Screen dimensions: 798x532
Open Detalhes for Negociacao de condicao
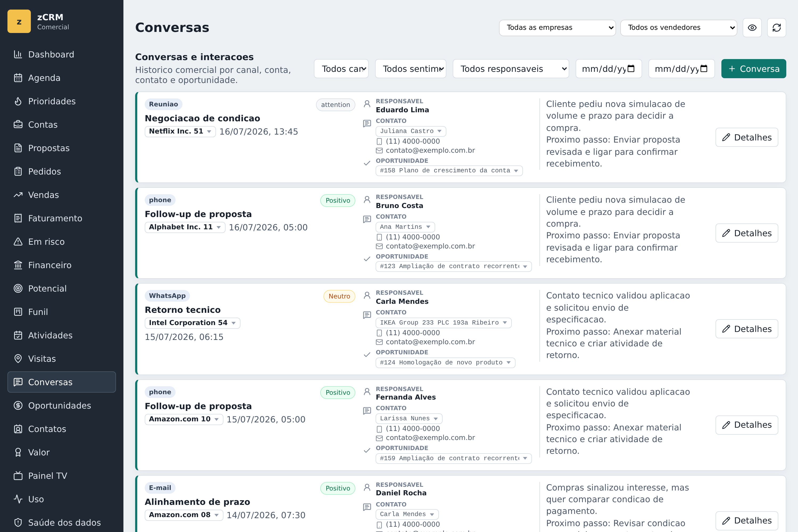coord(747,138)
